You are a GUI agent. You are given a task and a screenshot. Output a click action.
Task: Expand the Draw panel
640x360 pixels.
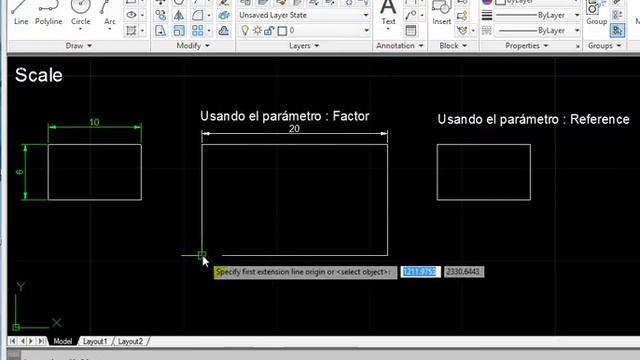pyautogui.click(x=79, y=46)
